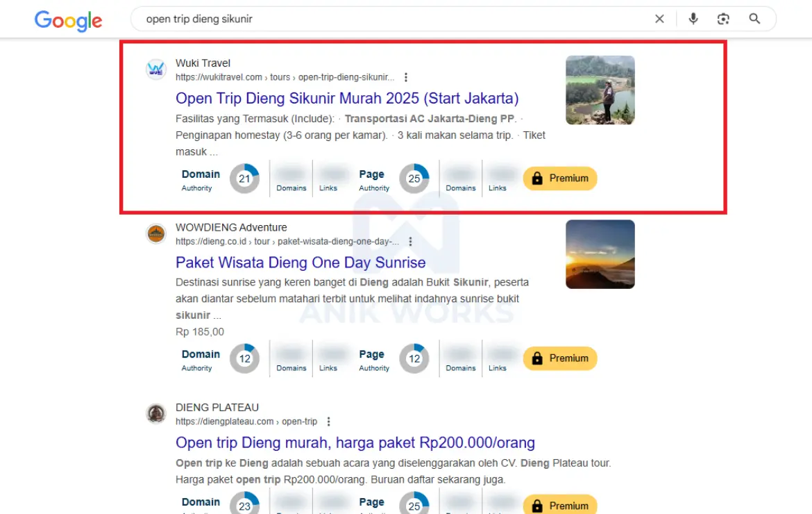Click in the search input field
This screenshot has height=514, width=812.
(x=389, y=19)
